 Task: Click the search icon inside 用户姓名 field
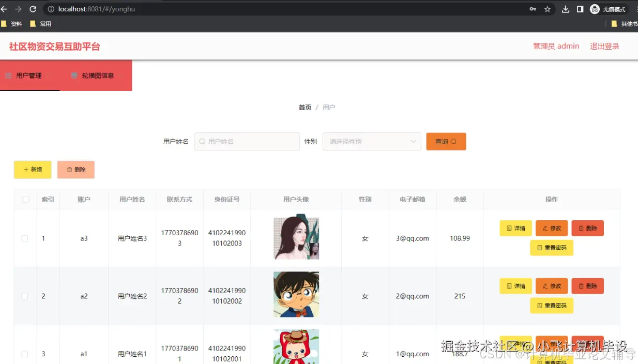[x=202, y=142]
